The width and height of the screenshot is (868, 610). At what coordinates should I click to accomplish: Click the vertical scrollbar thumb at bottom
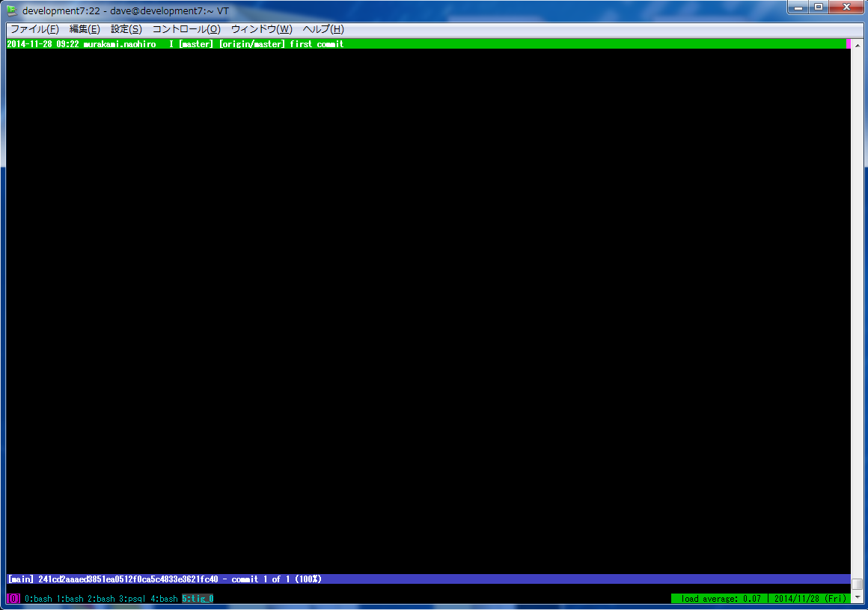(x=858, y=584)
